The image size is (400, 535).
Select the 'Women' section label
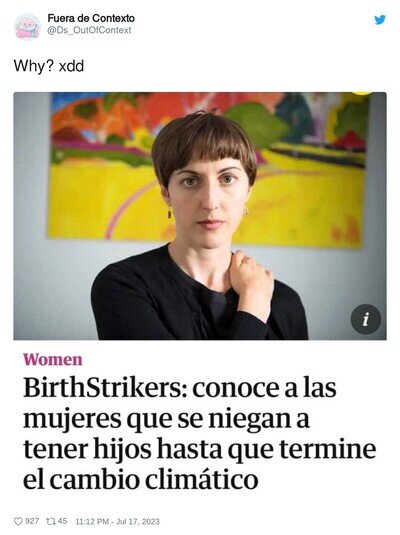(x=53, y=360)
